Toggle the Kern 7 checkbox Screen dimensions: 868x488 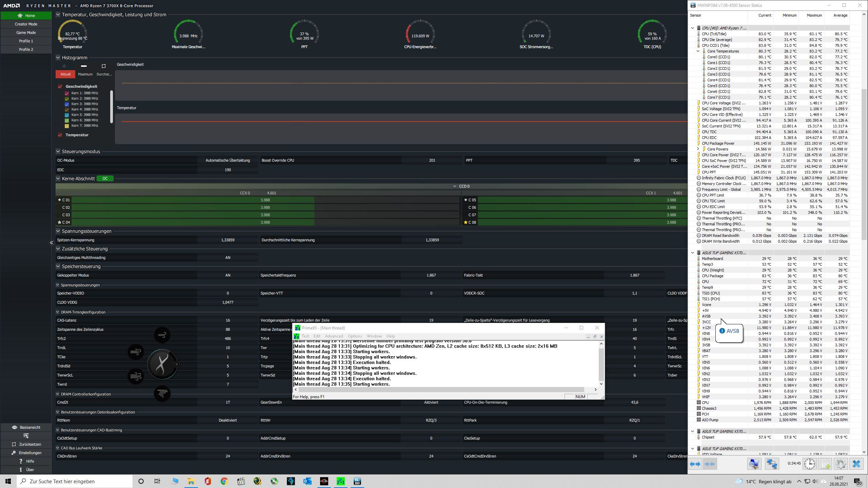(67, 126)
